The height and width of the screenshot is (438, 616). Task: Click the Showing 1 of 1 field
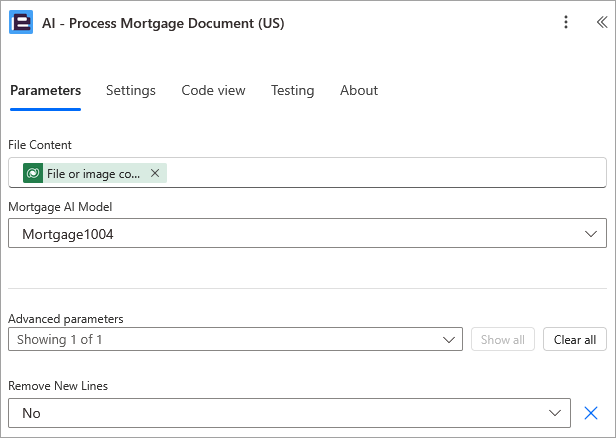tap(235, 339)
